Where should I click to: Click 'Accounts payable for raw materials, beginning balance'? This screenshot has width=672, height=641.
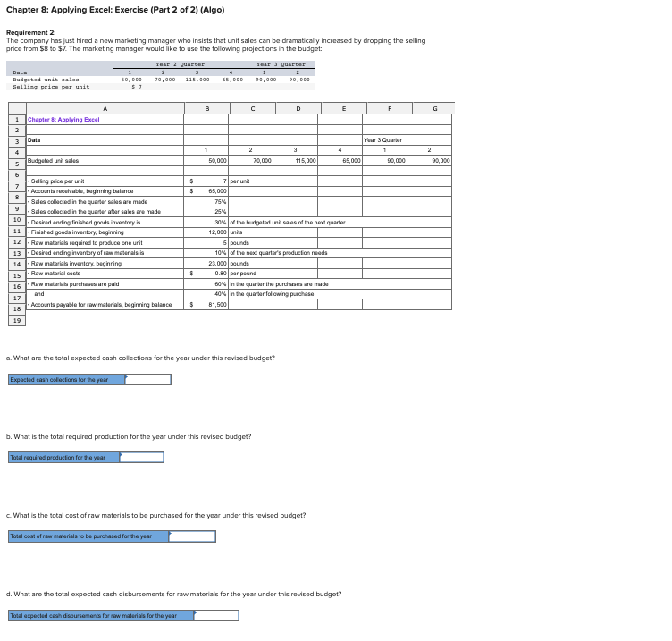point(105,305)
